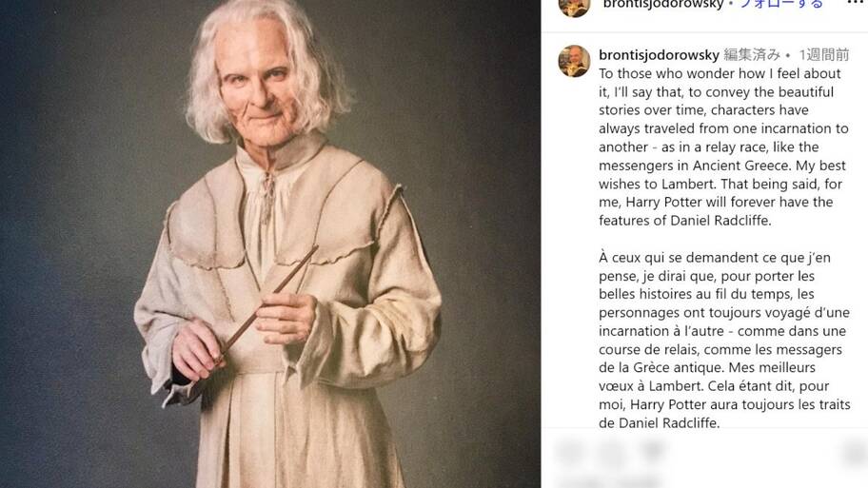Click 'features of Daniel Radcliffe' in English caption

point(684,220)
